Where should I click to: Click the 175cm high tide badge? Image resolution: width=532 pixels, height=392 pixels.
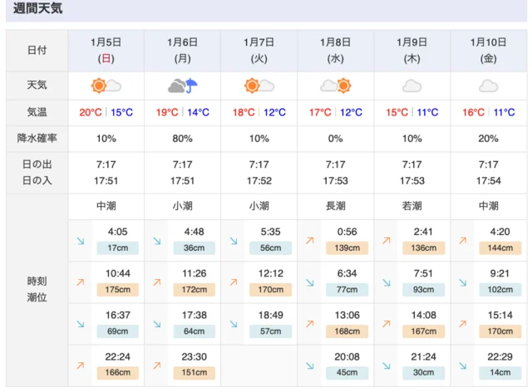click(118, 290)
